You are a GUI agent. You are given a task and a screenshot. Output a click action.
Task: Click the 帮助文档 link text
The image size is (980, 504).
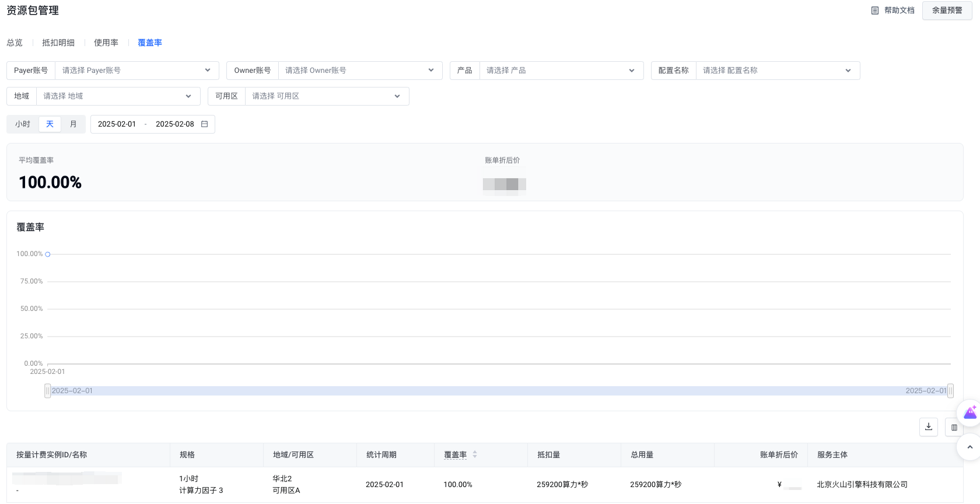900,10
